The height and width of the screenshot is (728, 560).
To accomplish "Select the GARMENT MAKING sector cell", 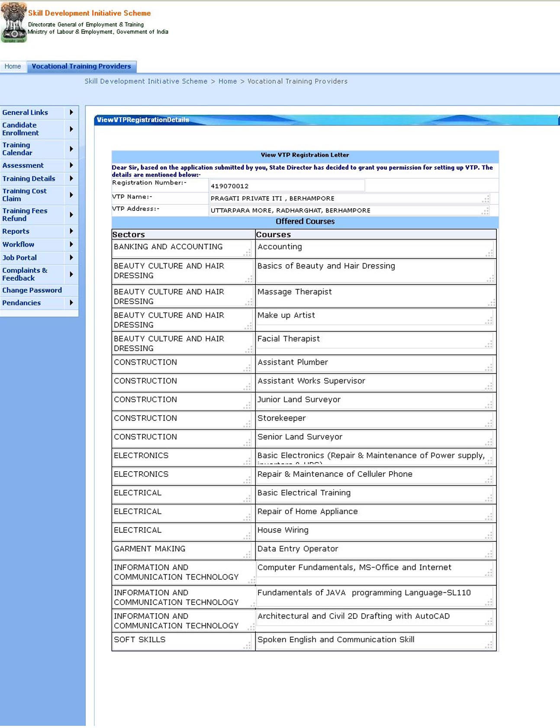I will [x=183, y=550].
